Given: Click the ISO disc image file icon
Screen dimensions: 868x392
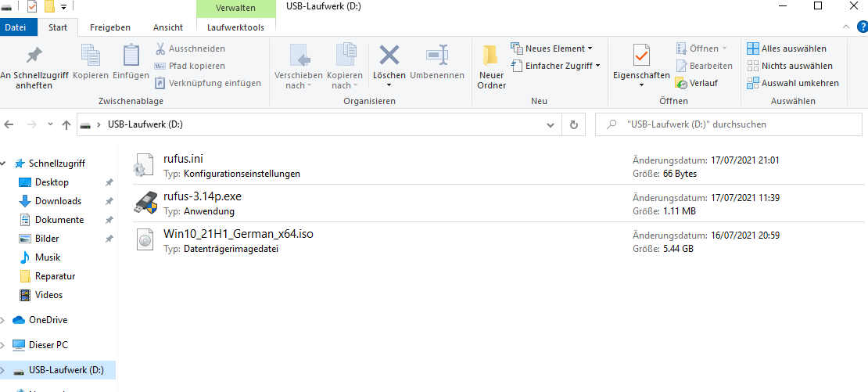Looking at the screenshot, I should click(145, 240).
